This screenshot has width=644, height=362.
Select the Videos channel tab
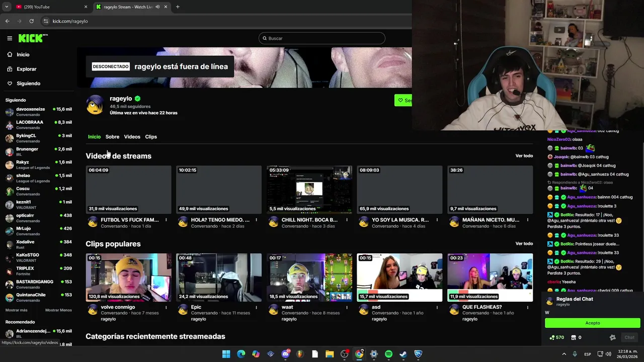click(x=132, y=137)
